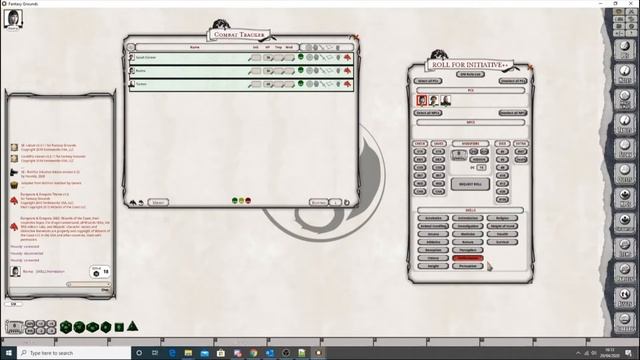Pick up the d6 die
The height and width of the screenshot is (360, 640).
point(119,327)
